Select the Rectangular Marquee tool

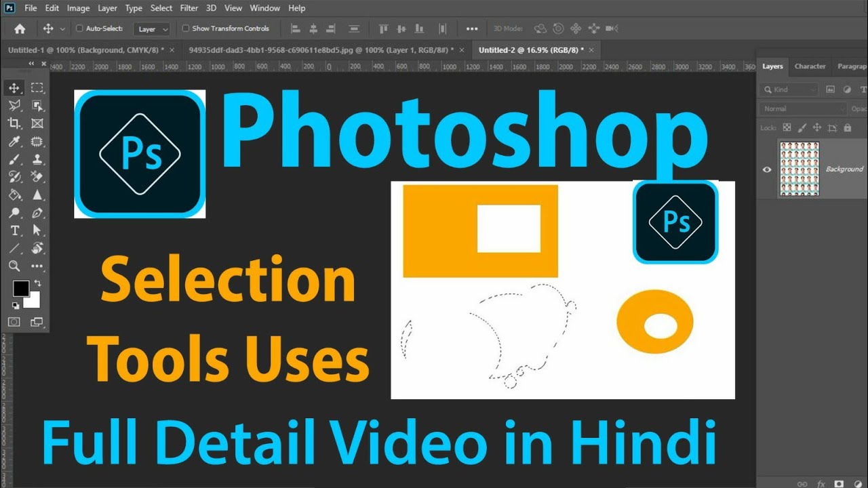click(x=37, y=87)
